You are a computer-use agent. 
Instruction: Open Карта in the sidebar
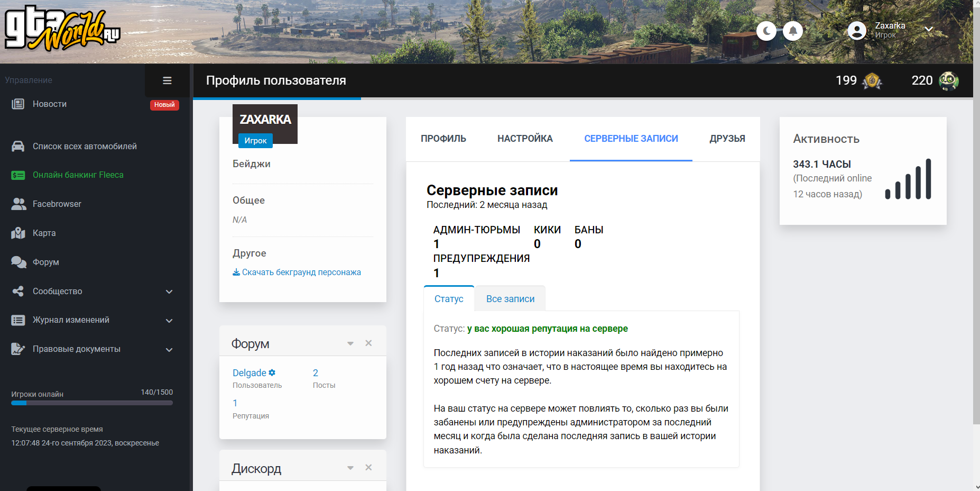click(x=44, y=233)
